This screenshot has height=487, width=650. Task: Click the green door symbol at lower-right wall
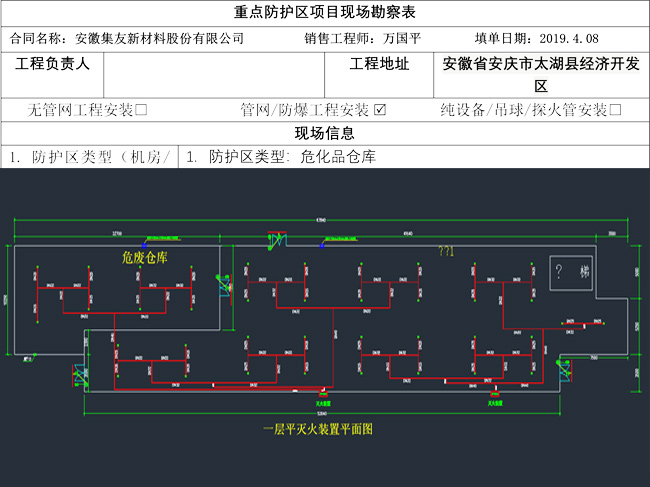tap(566, 371)
